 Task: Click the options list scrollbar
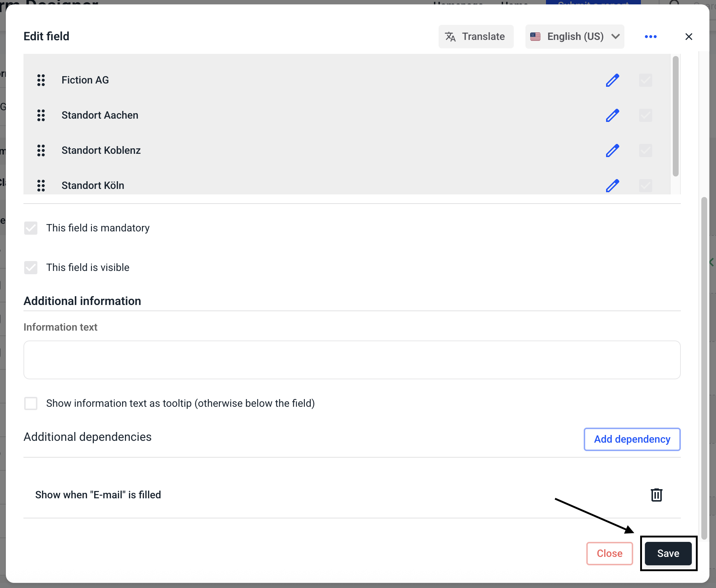[675, 116]
